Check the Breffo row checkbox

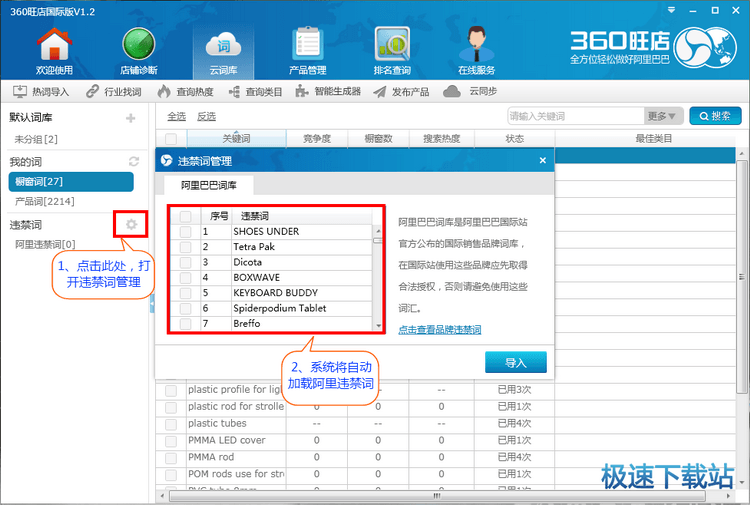tap(186, 324)
